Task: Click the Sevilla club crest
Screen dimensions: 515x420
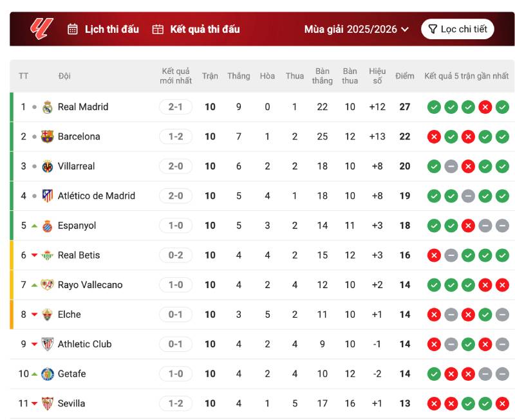Action: 47,403
